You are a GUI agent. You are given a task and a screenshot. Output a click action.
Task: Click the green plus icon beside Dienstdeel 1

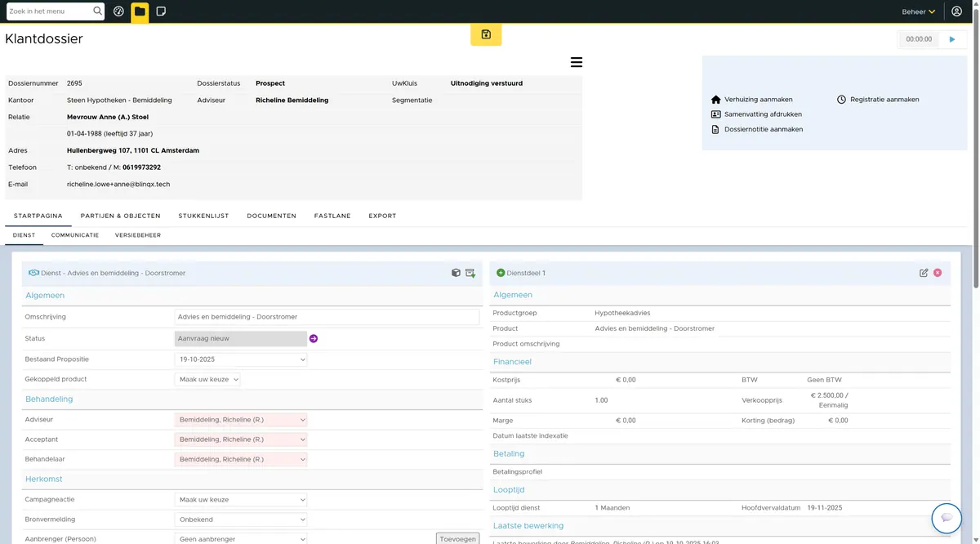click(x=501, y=273)
